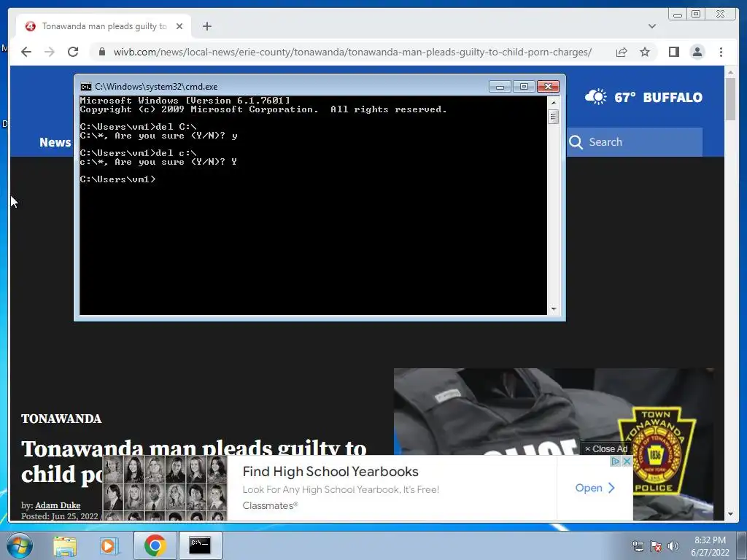
Task: Open a new Chrome tab
Action: coord(206,26)
